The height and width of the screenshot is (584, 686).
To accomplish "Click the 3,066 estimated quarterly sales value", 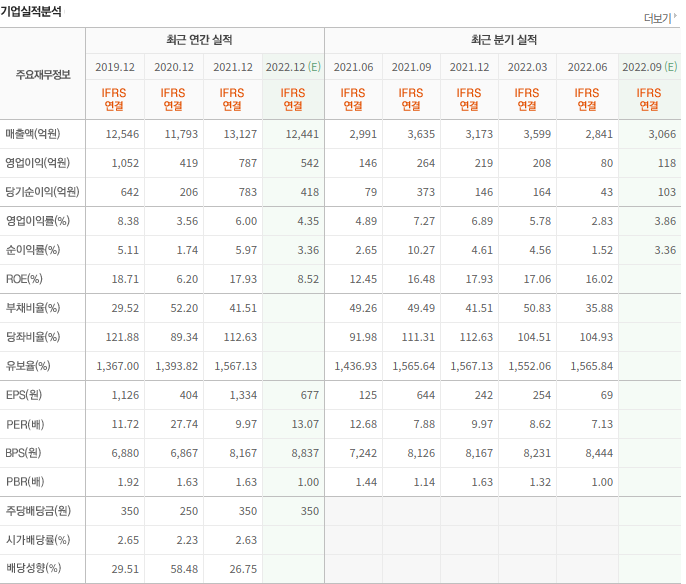I will pyautogui.click(x=662, y=134).
